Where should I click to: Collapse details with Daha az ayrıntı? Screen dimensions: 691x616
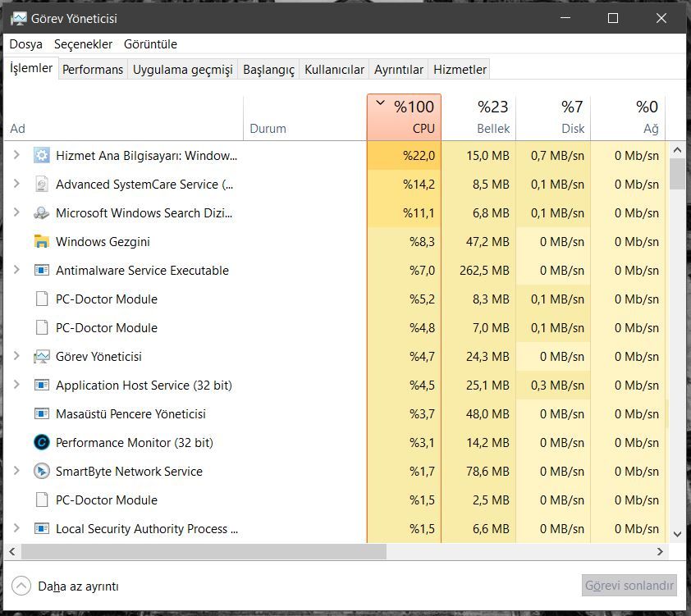click(67, 586)
